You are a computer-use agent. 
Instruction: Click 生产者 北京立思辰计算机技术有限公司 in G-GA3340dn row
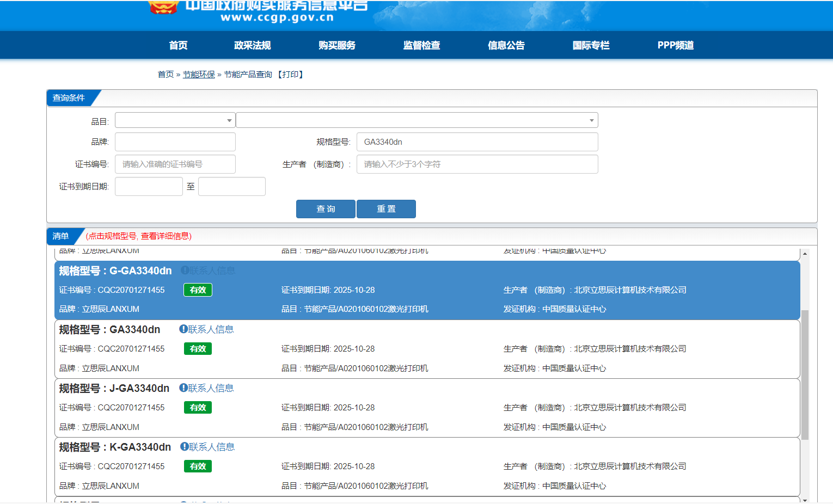pyautogui.click(x=595, y=290)
